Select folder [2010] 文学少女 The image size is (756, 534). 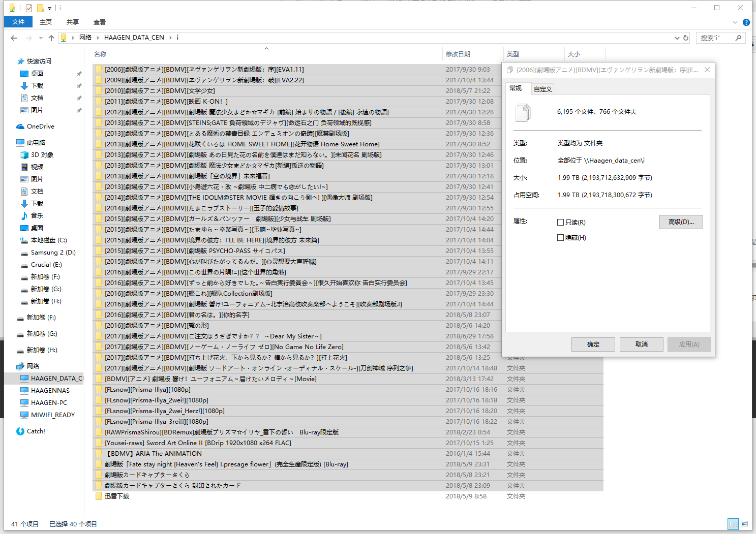[160, 90]
